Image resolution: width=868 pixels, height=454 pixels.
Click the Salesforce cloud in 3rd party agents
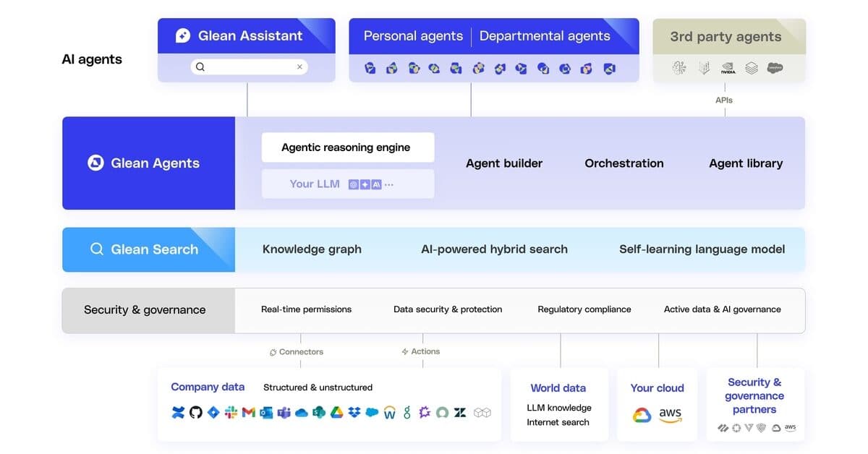point(775,68)
